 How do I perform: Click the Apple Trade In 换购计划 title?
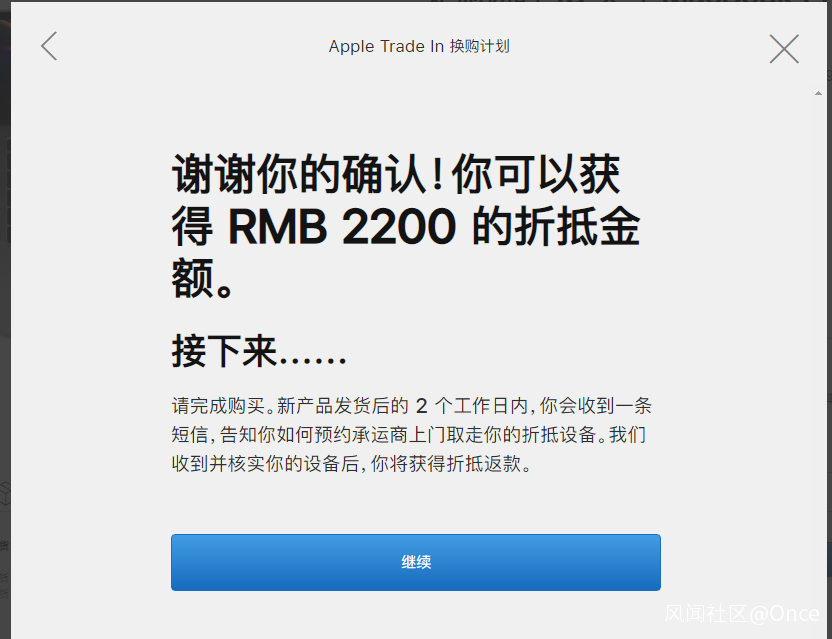coord(419,46)
